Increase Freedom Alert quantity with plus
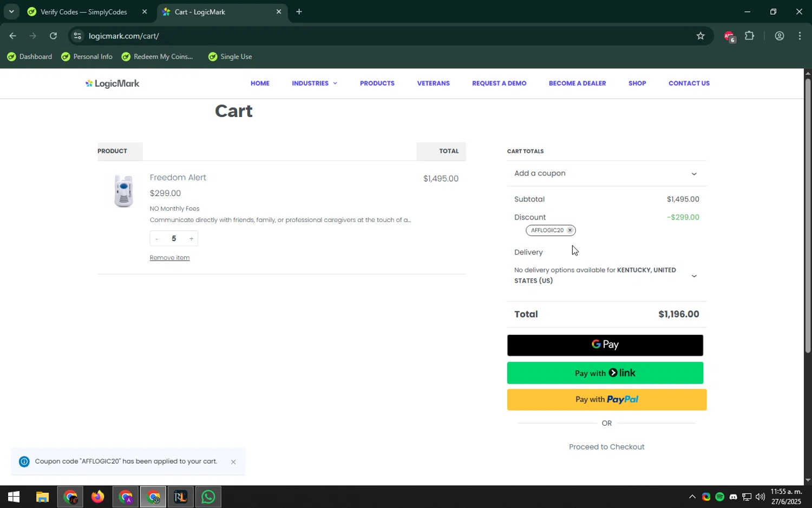The width and height of the screenshot is (812, 508). point(191,239)
